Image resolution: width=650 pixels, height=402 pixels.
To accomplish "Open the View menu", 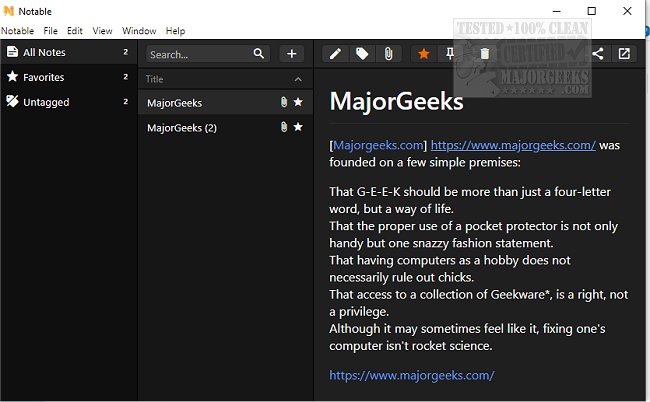I will pyautogui.click(x=102, y=31).
